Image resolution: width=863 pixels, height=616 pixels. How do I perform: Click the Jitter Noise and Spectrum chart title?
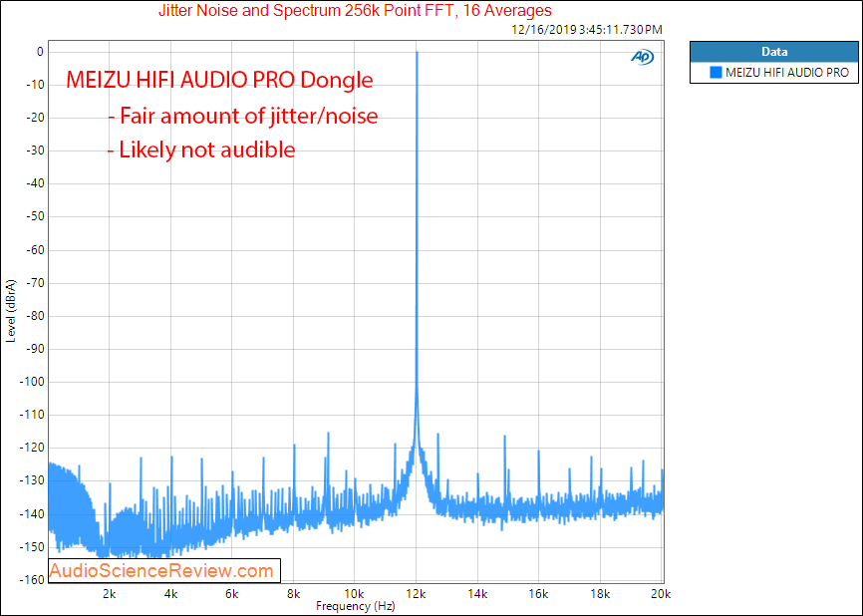355,10
